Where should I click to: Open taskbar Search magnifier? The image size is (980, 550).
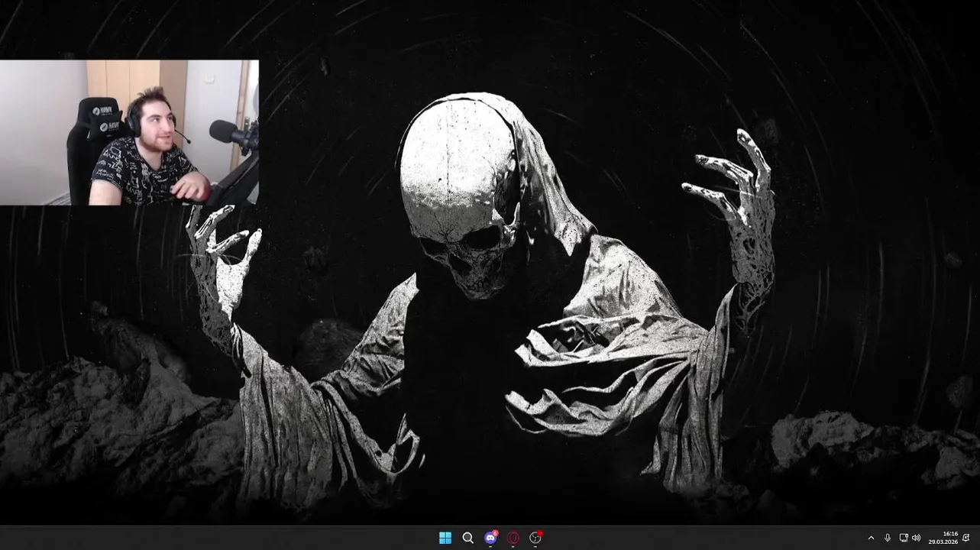click(467, 538)
